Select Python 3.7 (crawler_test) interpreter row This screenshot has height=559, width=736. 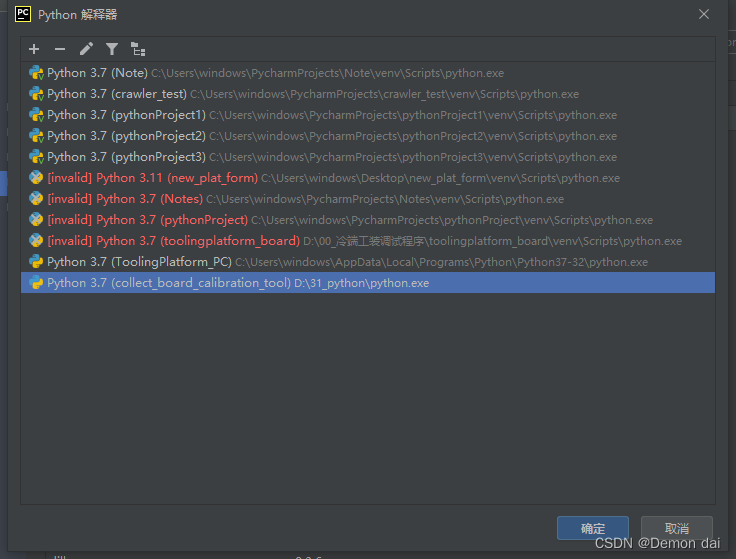(x=368, y=94)
